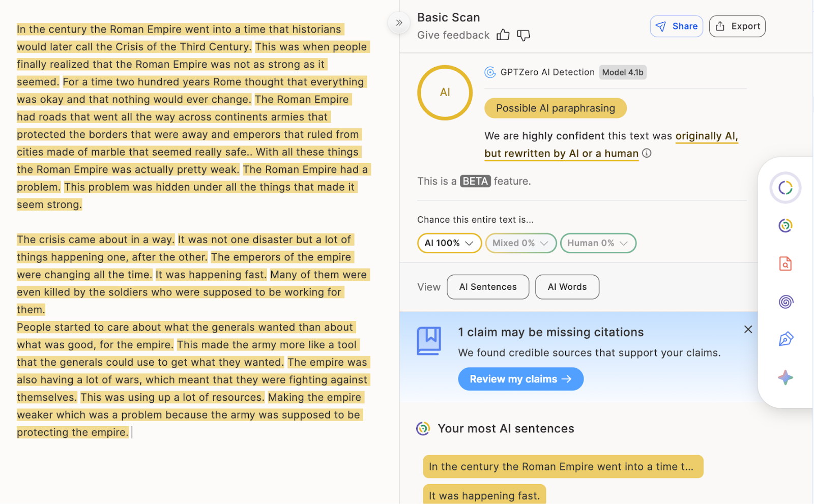Click 'The crisis came about in a way.'
The height and width of the screenshot is (504, 814).
pos(96,240)
